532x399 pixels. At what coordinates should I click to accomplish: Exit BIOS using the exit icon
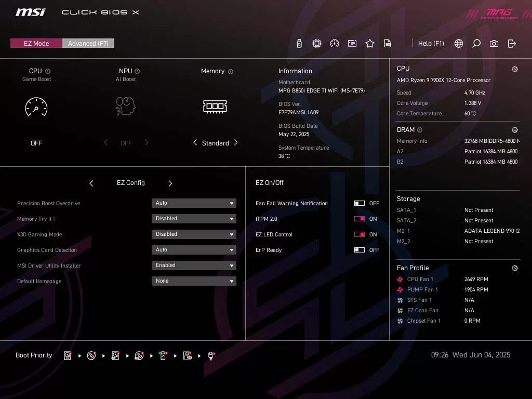point(512,44)
